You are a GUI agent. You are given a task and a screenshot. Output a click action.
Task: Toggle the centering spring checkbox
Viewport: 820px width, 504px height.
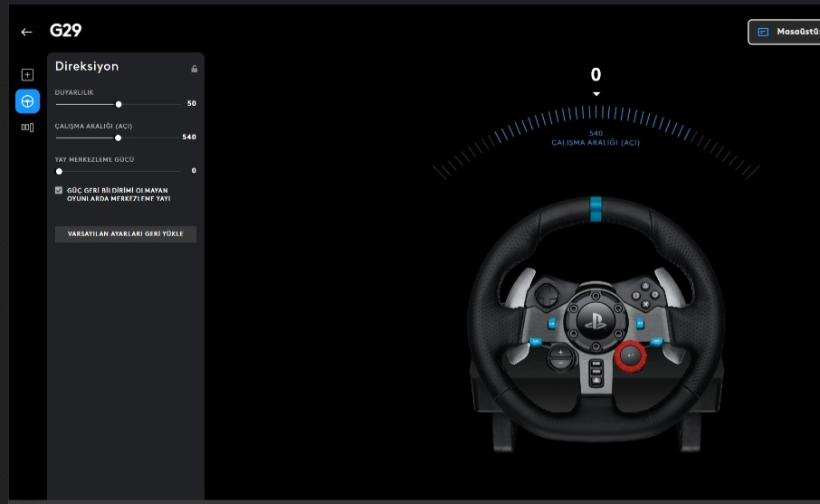point(59,190)
